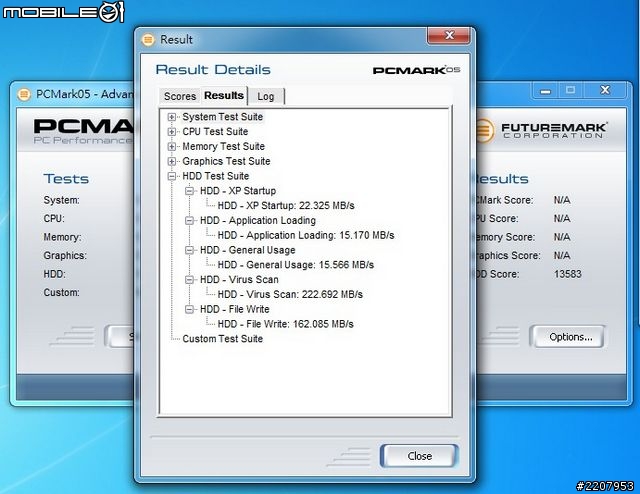Collapse the HDD - Virus Scan node
This screenshot has height=494, width=640.
pos(189,280)
